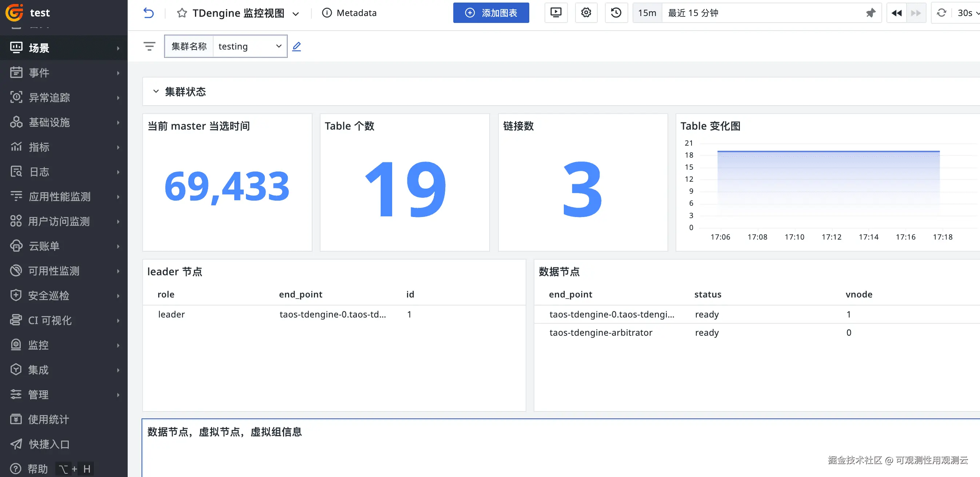Open the 使用统计 icon
This screenshot has height=477, width=980.
pos(16,419)
